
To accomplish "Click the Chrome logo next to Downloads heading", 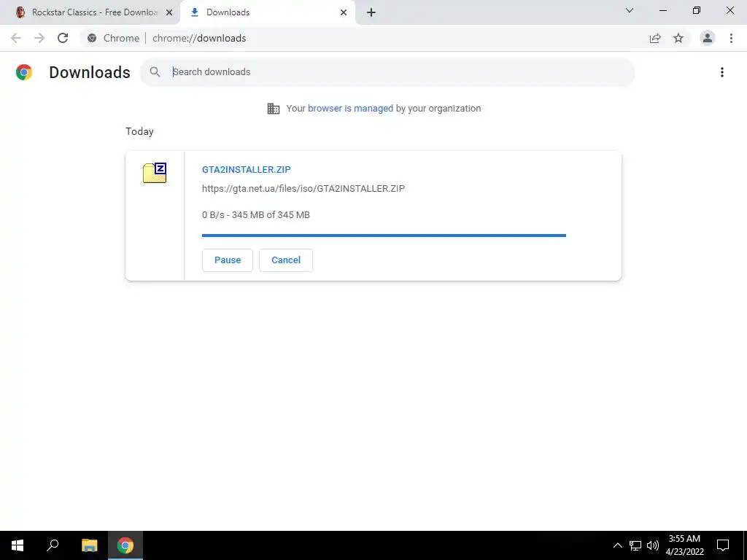I will coord(24,72).
